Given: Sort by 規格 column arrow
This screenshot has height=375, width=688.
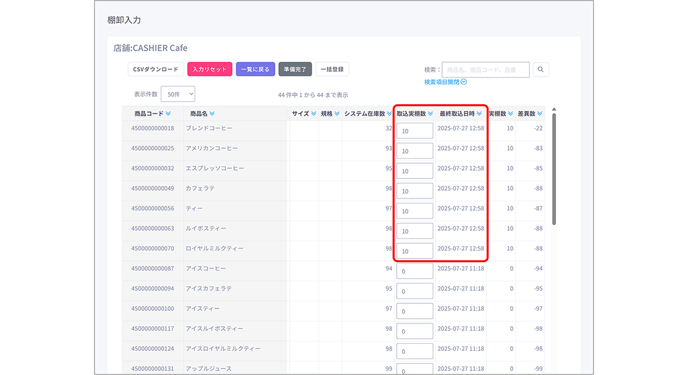Looking at the screenshot, I should [x=337, y=114].
